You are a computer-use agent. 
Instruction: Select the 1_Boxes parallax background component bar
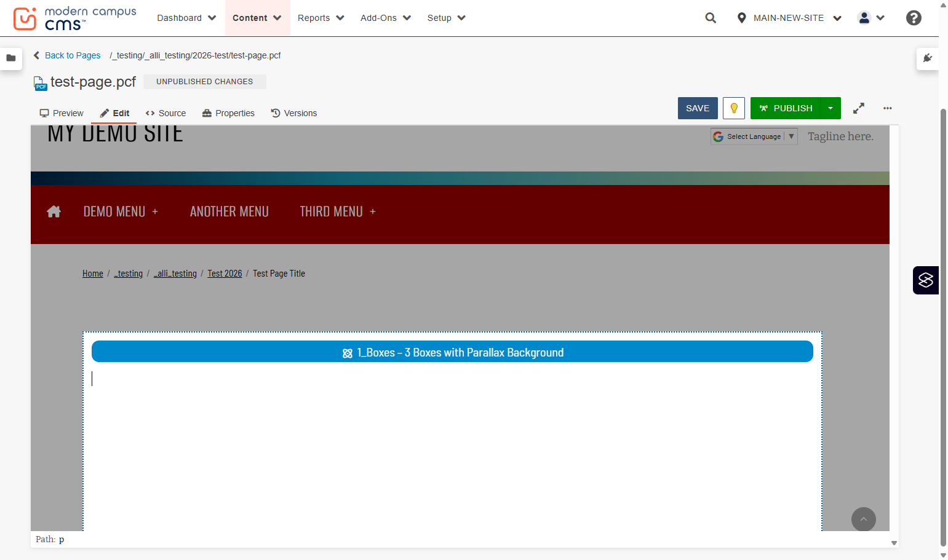[452, 352]
